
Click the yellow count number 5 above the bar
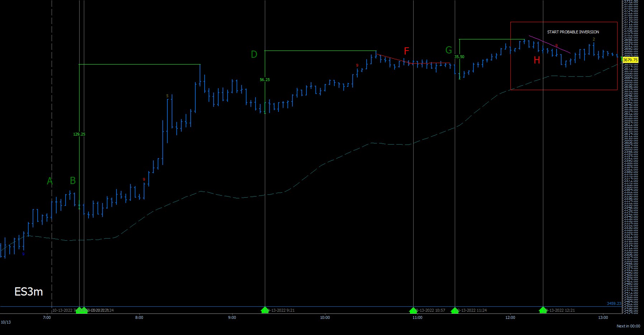coord(167,96)
